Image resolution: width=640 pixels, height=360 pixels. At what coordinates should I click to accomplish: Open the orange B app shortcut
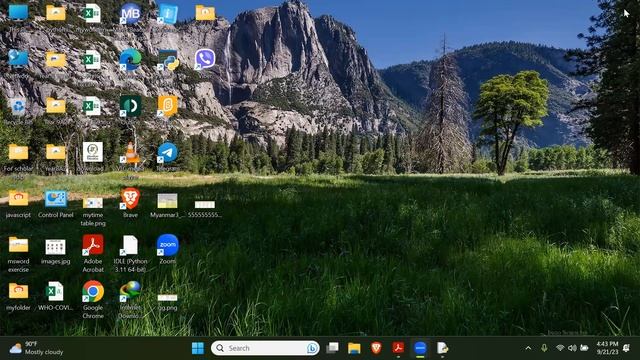click(167, 106)
